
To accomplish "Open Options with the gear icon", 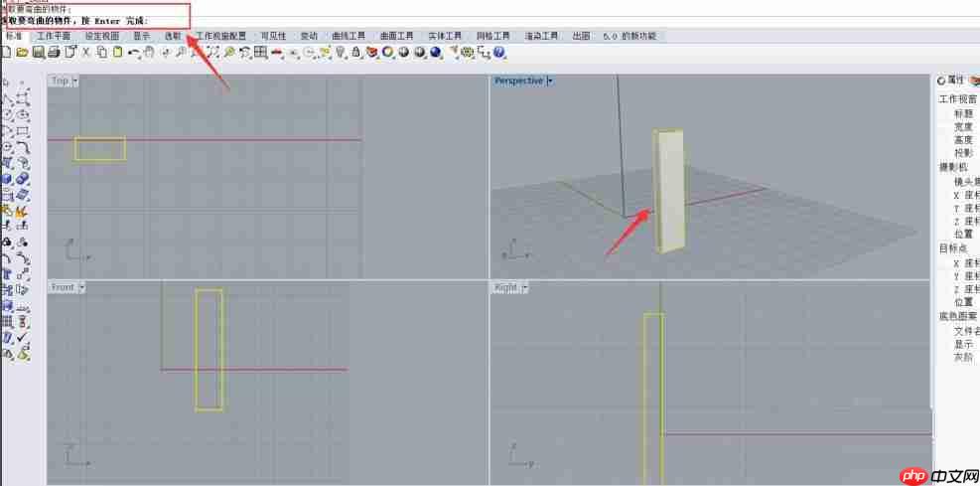I will [x=468, y=52].
